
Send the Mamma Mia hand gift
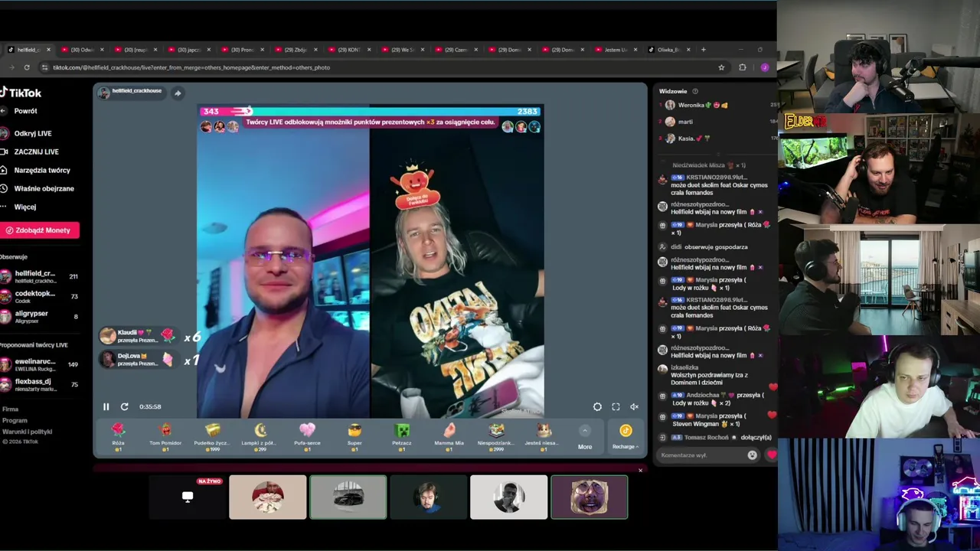pos(449,436)
